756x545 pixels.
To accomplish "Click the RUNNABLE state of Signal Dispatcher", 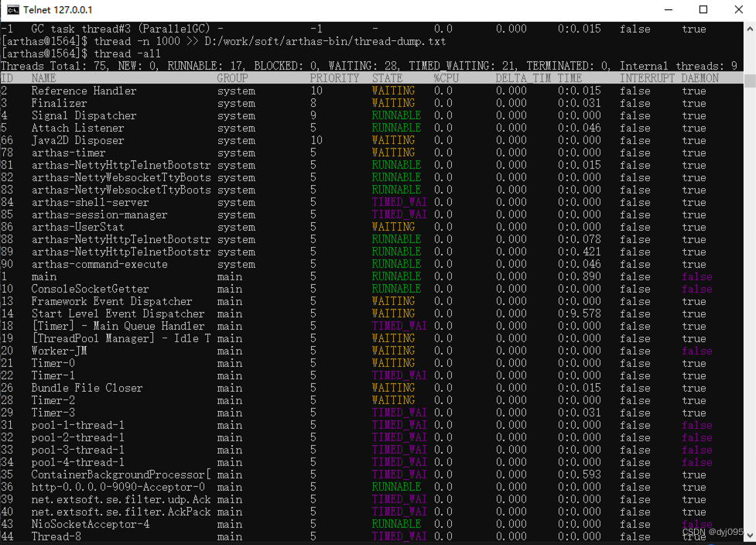I will [x=396, y=116].
